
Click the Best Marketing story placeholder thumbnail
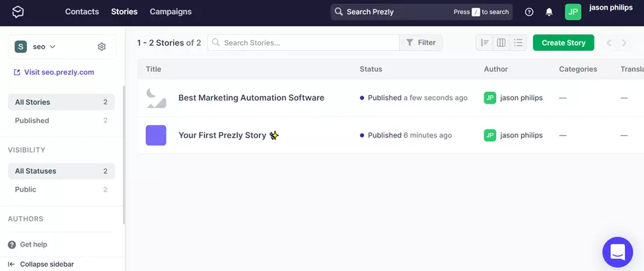click(156, 98)
